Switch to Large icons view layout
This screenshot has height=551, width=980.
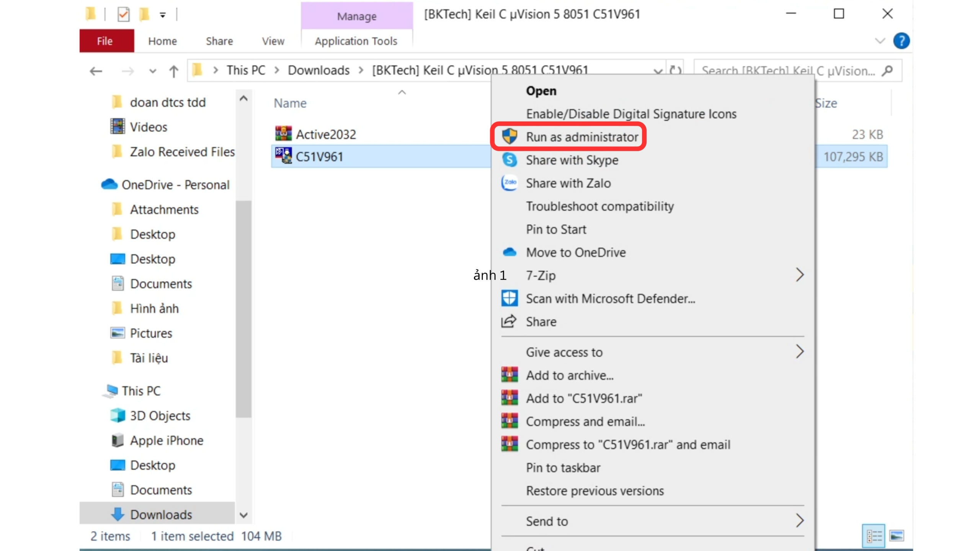pos(897,536)
